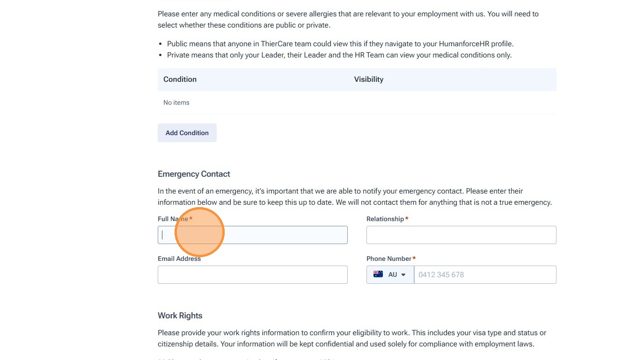644x360 pixels.
Task: Click the 'Private means' bullet text
Action: tap(339, 55)
